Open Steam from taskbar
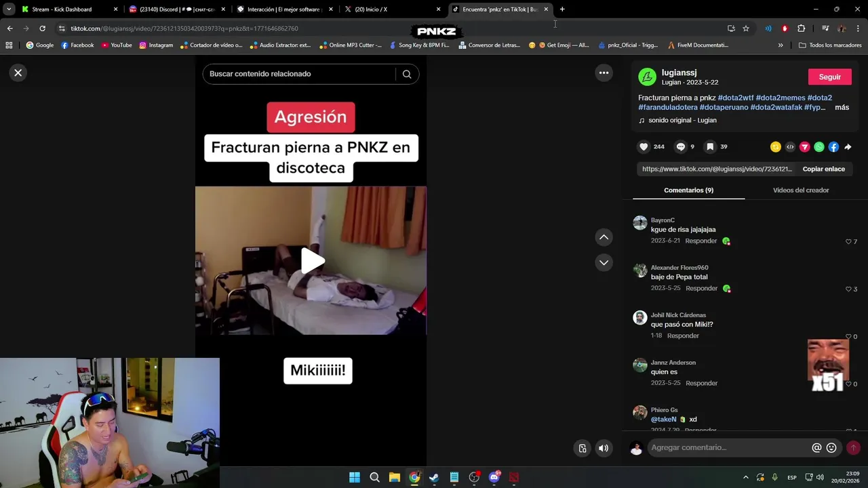 (x=434, y=477)
